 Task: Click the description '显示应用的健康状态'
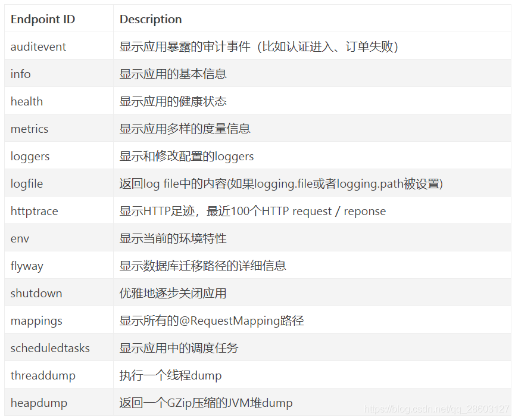point(173,101)
